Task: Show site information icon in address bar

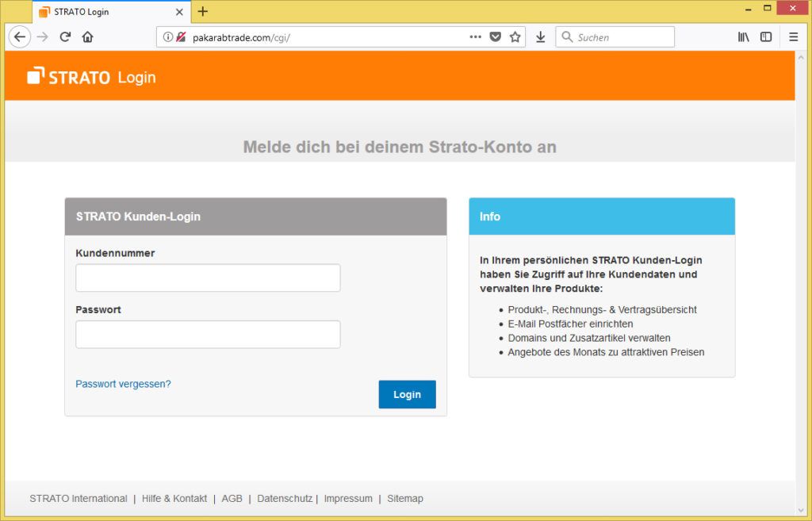Action: (x=168, y=36)
